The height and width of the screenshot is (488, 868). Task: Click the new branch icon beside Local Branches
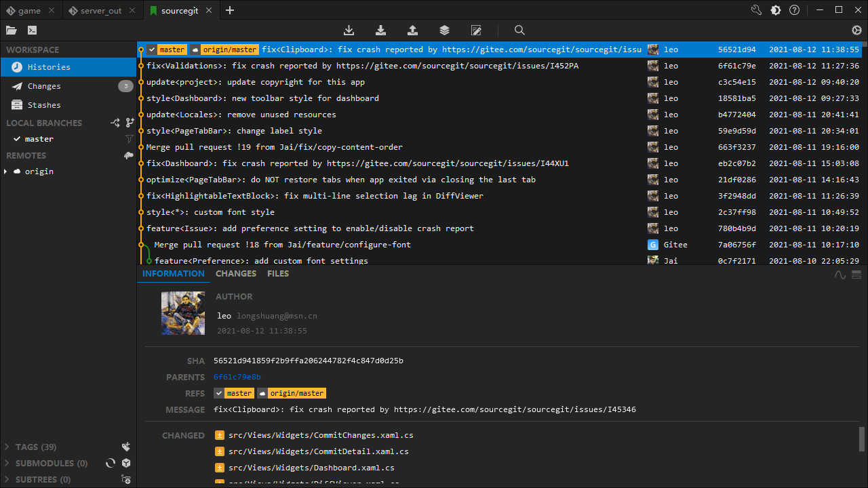130,123
